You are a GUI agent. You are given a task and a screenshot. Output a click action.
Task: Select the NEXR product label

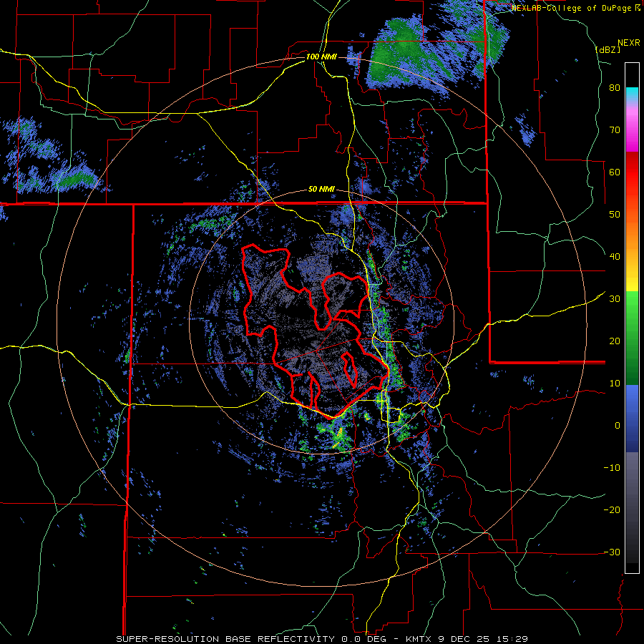(x=628, y=43)
